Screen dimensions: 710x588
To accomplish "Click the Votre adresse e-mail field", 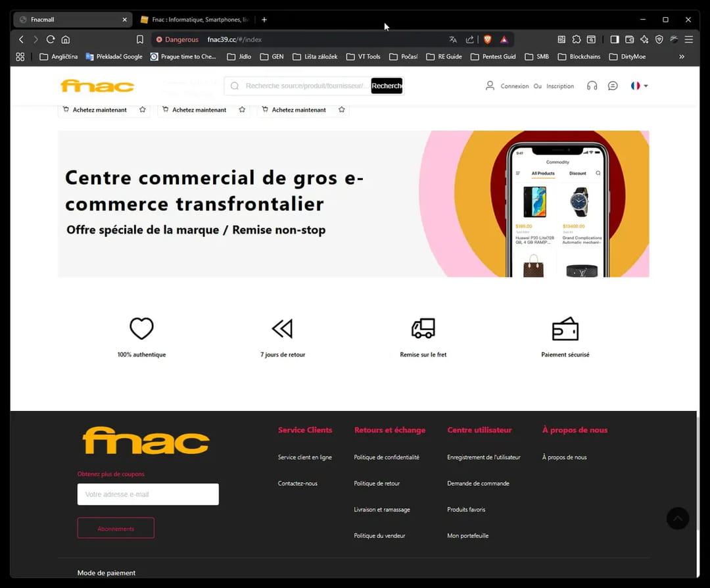I will pos(148,495).
